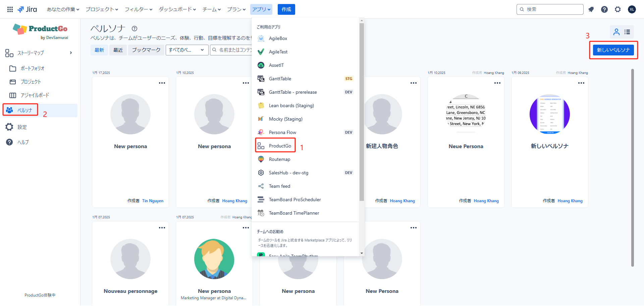Open the すべてのペ... dropdown
644x306 pixels.
click(x=186, y=50)
